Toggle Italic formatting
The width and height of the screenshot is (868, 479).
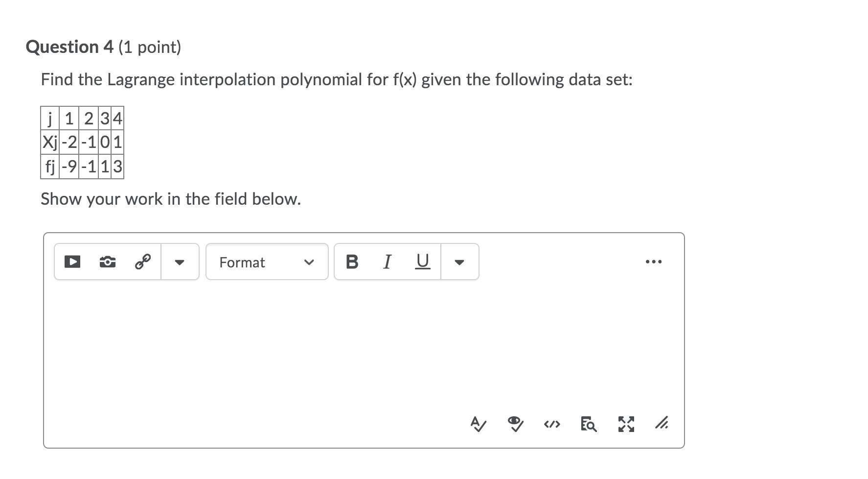pyautogui.click(x=387, y=262)
